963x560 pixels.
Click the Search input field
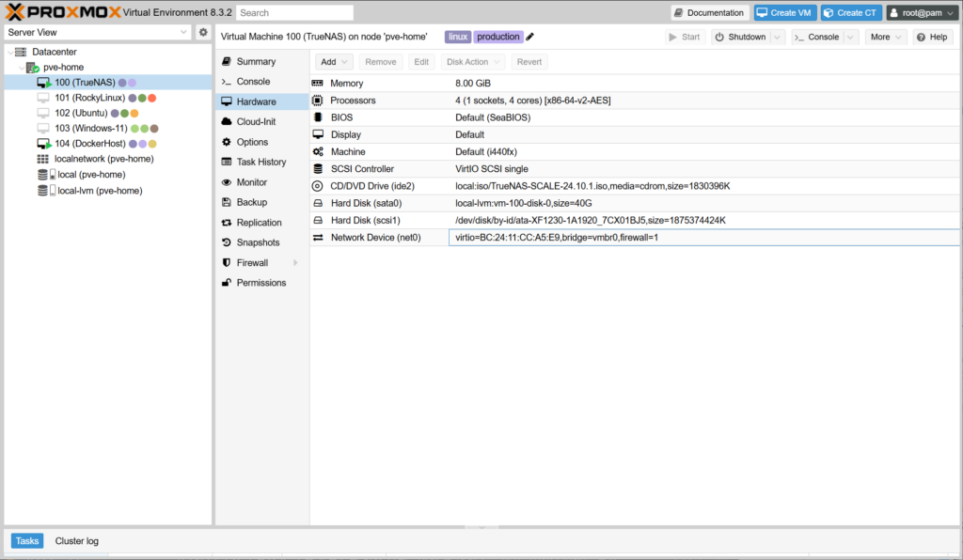294,13
